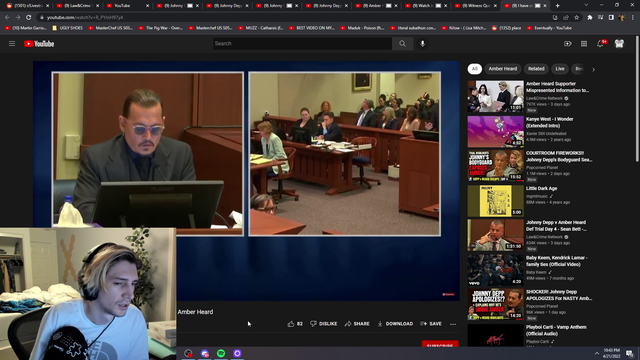Click the YouTube logo home link
This screenshot has width=640, height=360.
click(39, 44)
